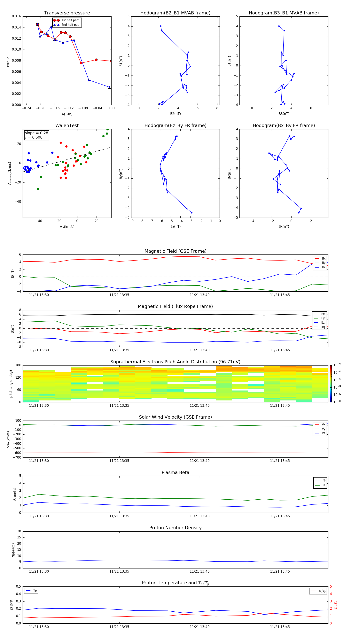Click the WalenTest plot title
Image resolution: width=351 pixels, height=644 pixels.
[x=67, y=125]
